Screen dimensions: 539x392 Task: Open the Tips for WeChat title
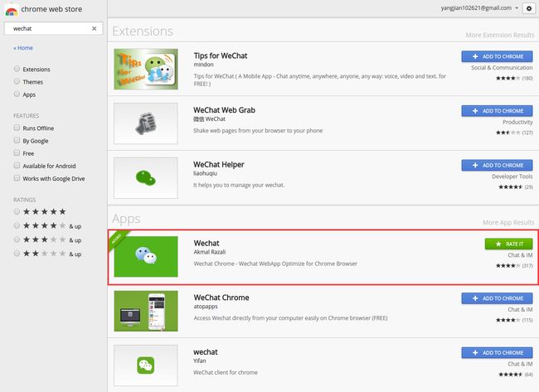[x=221, y=56]
